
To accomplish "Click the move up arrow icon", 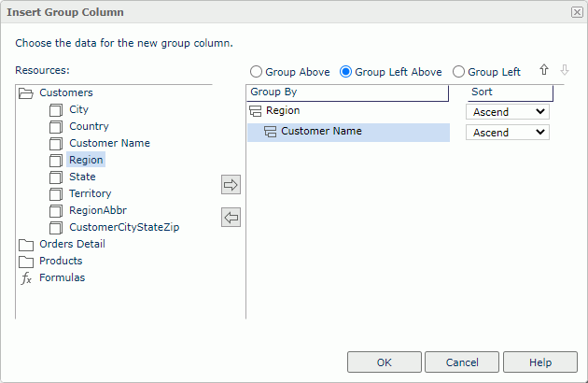I will tap(544, 71).
